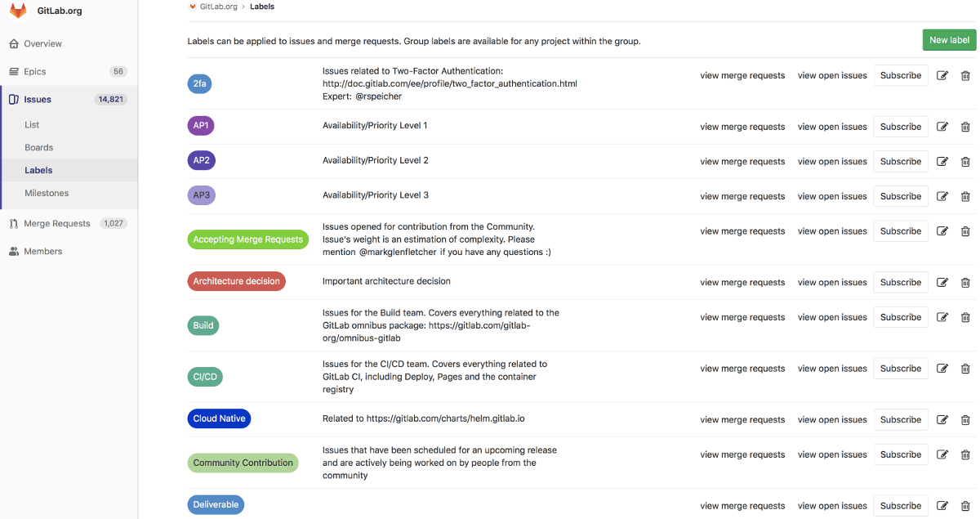Edit the 2fa label with pencil icon

tap(942, 75)
